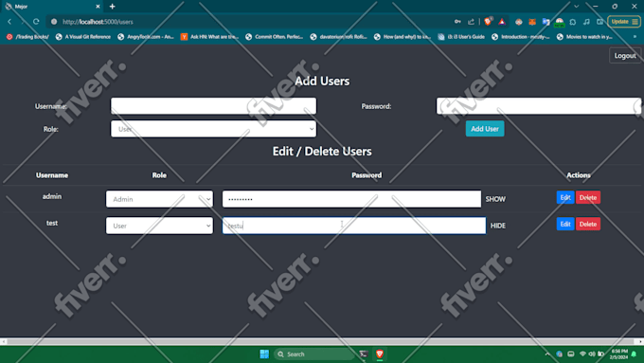The image size is (644, 363).
Task: Open the Google Translate extension icon
Action: click(x=546, y=22)
